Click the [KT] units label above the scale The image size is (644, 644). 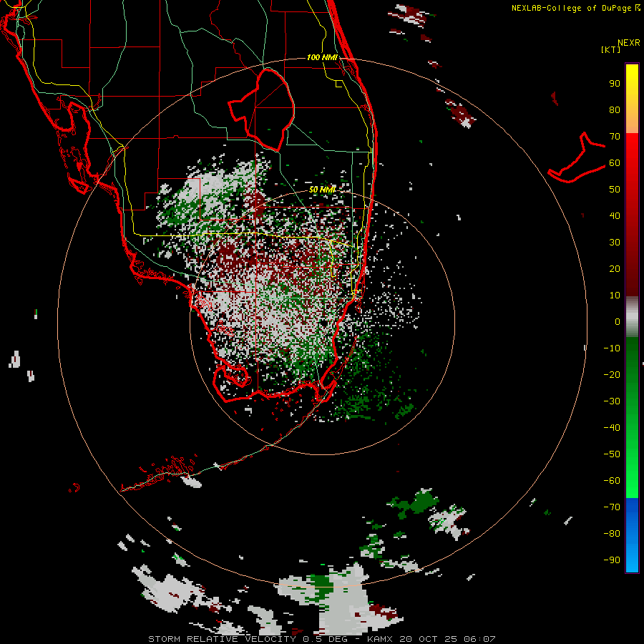tap(611, 49)
